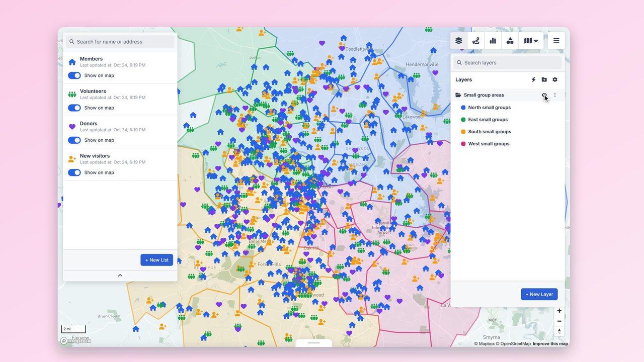The height and width of the screenshot is (362, 644).
Task: Open the Layers stack icon in toolbar
Action: point(459,41)
